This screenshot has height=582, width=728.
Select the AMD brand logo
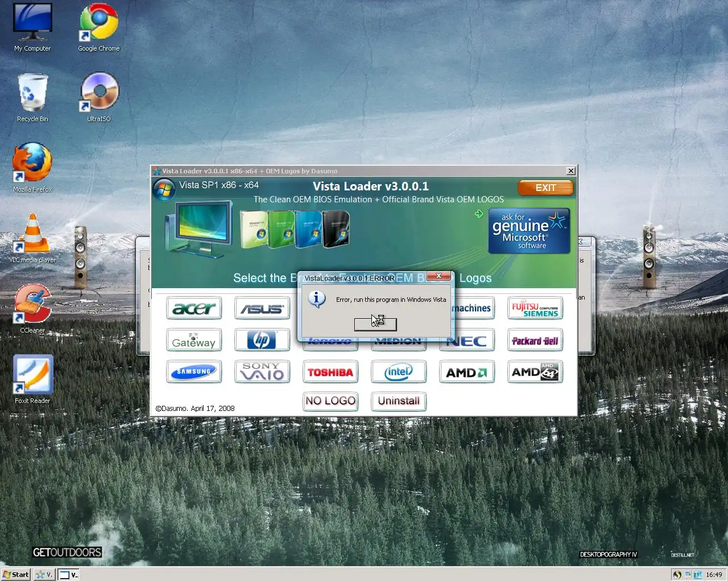coord(467,372)
